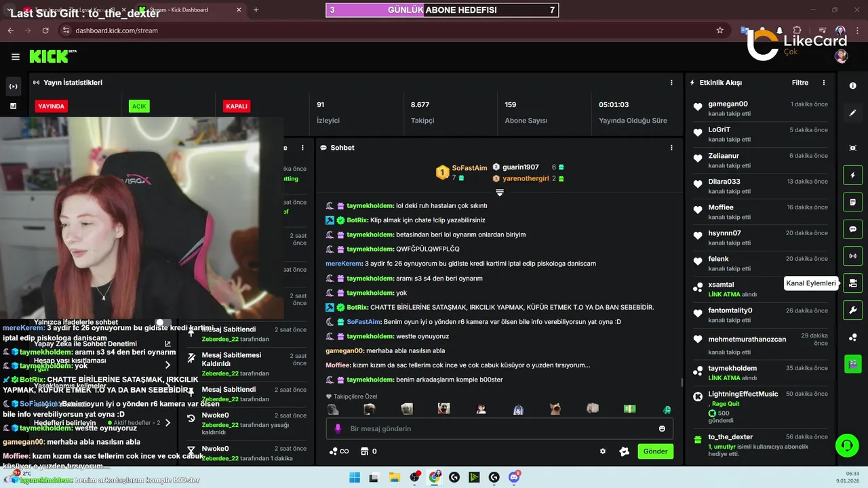Select the green Among Us crewmate emote
The width and height of the screenshot is (868, 488).
(x=667, y=409)
